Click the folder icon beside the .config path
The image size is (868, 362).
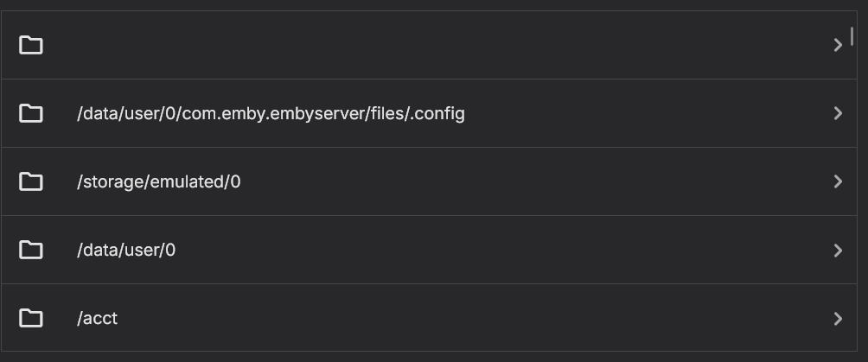pos(31,113)
